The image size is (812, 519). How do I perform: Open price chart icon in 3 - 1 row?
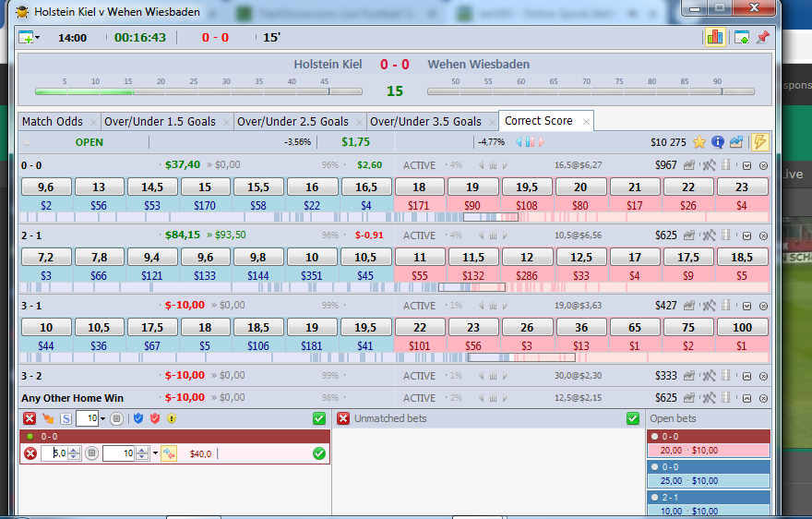tap(688, 306)
